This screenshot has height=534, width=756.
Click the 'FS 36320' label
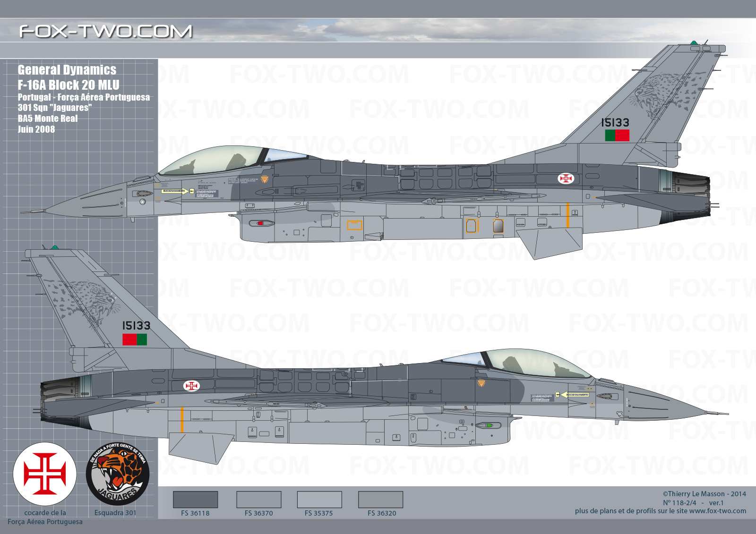(382, 513)
